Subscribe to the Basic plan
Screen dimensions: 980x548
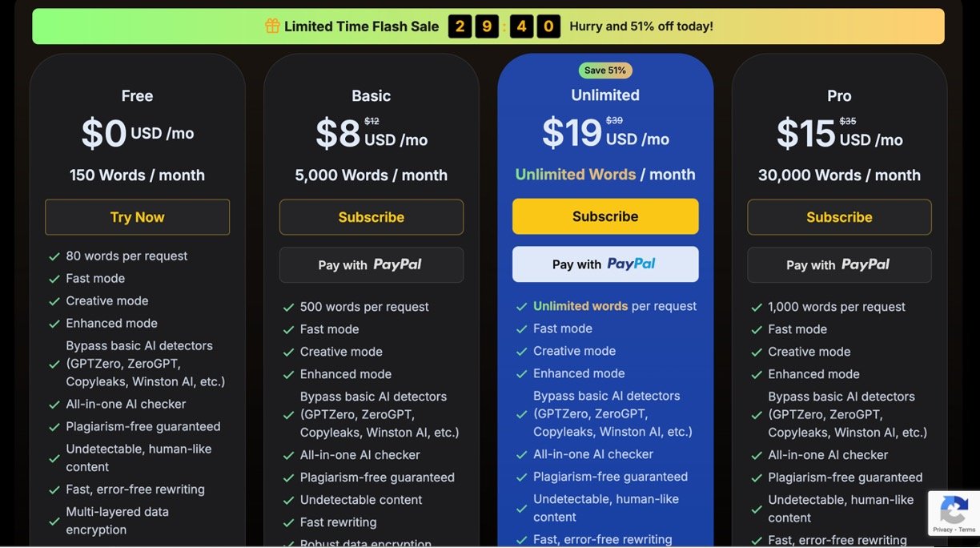click(372, 217)
